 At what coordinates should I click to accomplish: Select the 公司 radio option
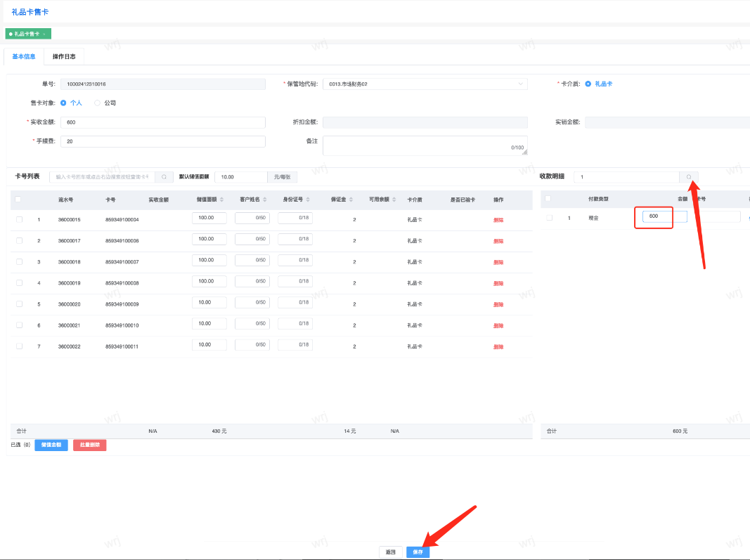point(98,103)
